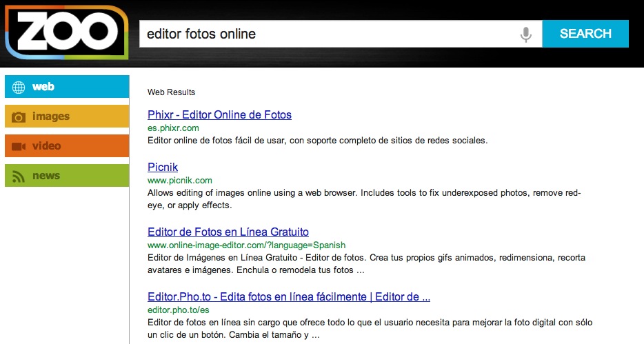This screenshot has width=644, height=344.
Task: Click the camera icon on the images tab
Action: tap(19, 117)
